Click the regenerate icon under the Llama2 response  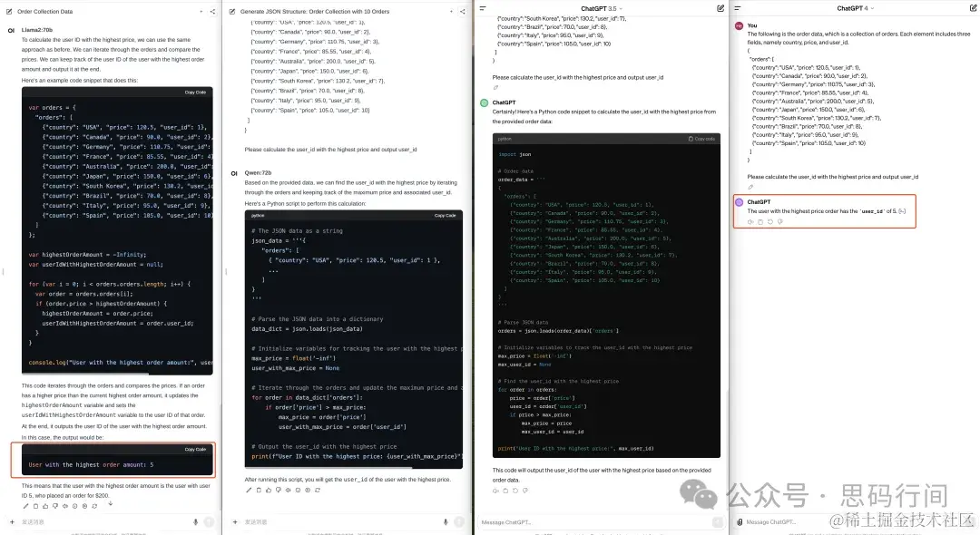(94, 506)
